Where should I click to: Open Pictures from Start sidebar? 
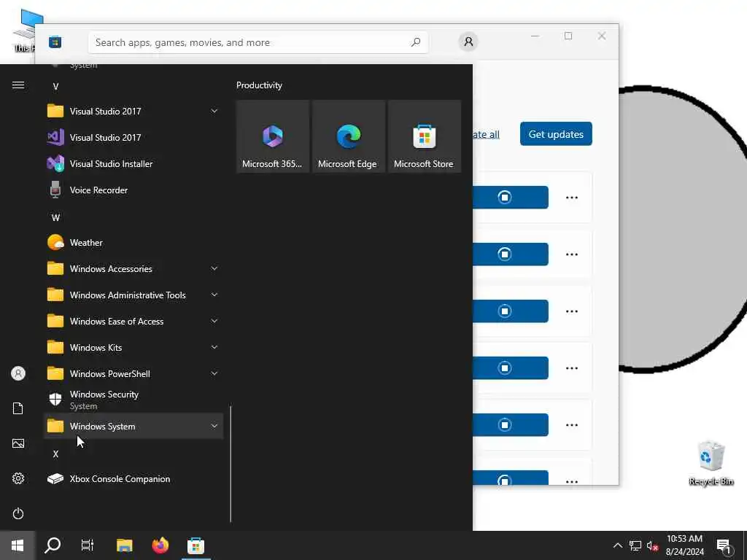coord(18,443)
